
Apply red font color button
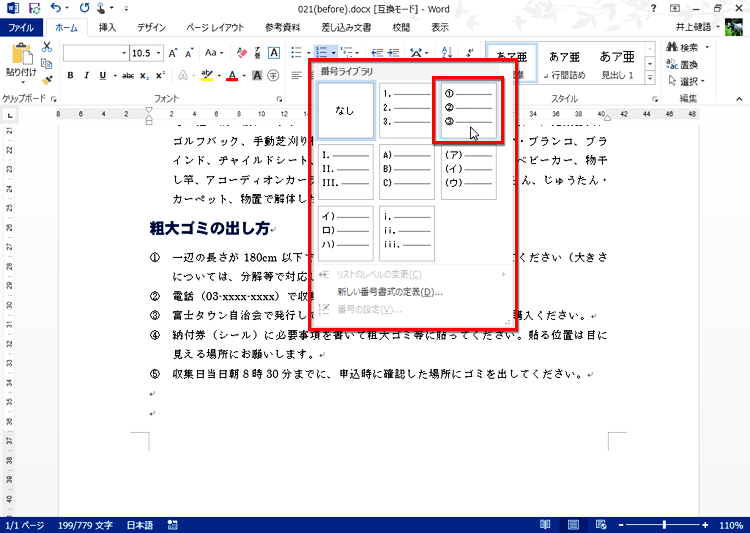click(x=232, y=76)
